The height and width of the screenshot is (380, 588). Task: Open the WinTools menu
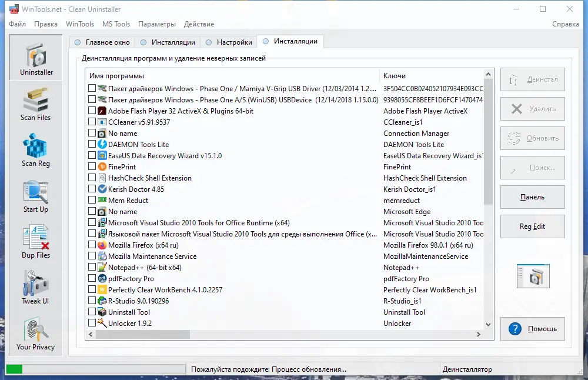tap(80, 24)
